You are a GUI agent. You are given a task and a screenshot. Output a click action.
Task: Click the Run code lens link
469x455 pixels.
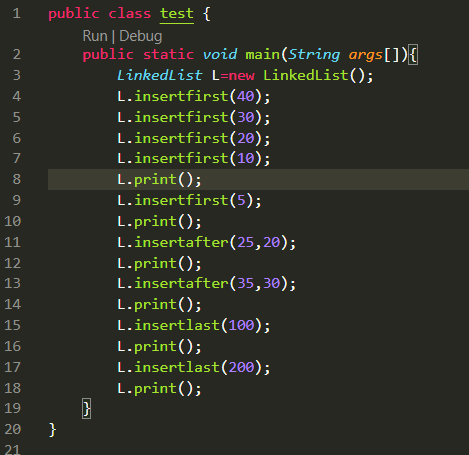click(x=95, y=36)
